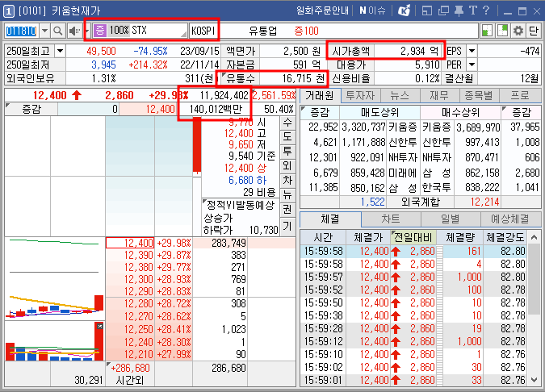This screenshot has height=392, width=545.
Task: Open the PER dropdown arrow
Action: click(472, 65)
